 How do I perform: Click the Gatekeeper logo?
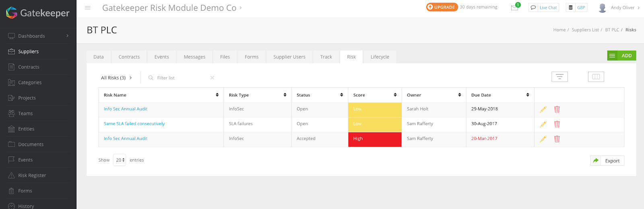38,13
